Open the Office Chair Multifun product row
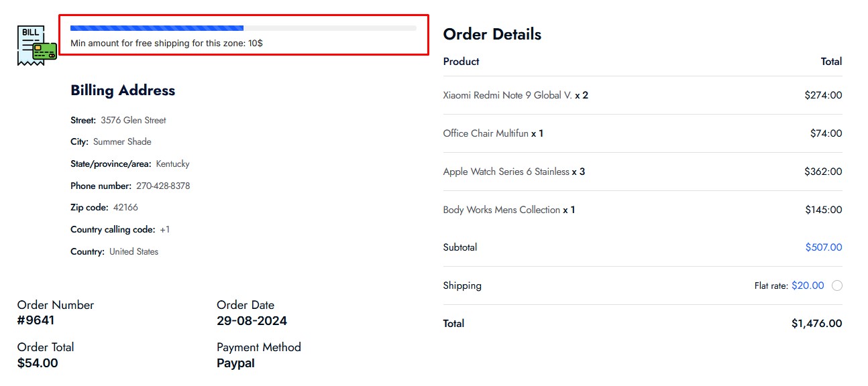 click(643, 133)
